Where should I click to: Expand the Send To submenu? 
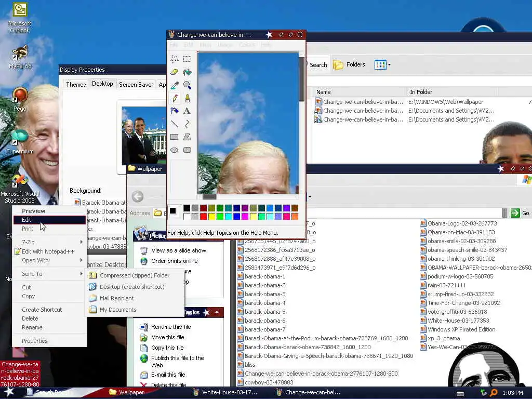coord(49,273)
